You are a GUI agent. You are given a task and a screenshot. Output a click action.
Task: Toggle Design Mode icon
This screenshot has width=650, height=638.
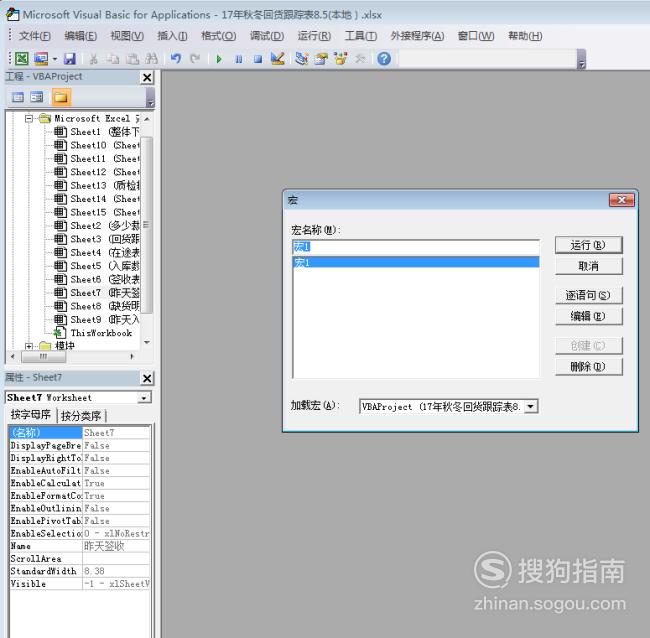277,59
